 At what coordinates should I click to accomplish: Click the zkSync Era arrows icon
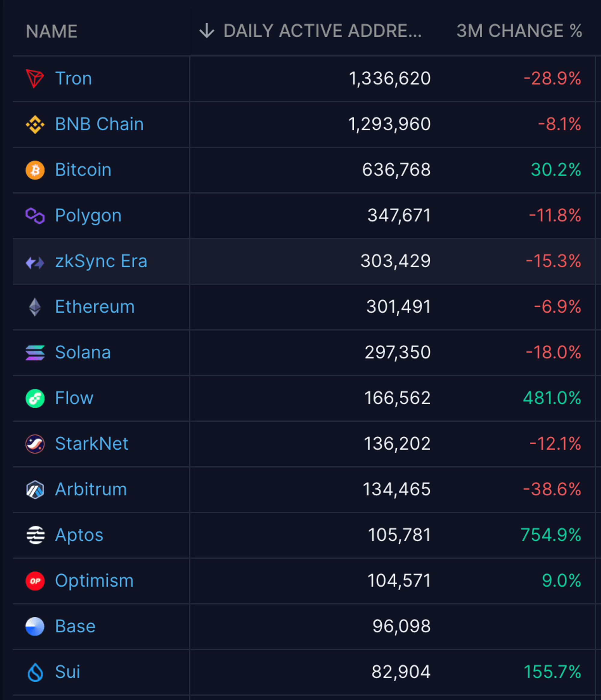point(35,262)
